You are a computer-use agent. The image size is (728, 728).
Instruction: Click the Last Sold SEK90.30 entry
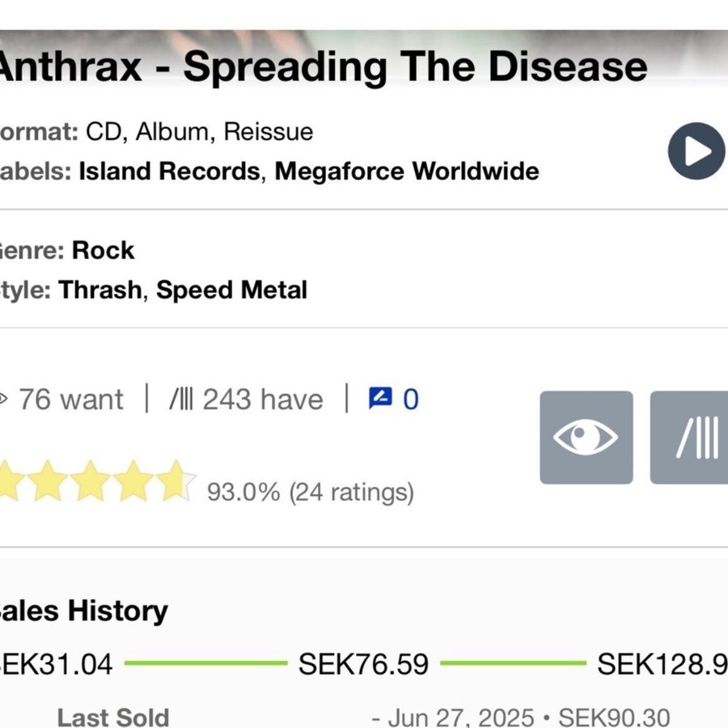(x=614, y=717)
